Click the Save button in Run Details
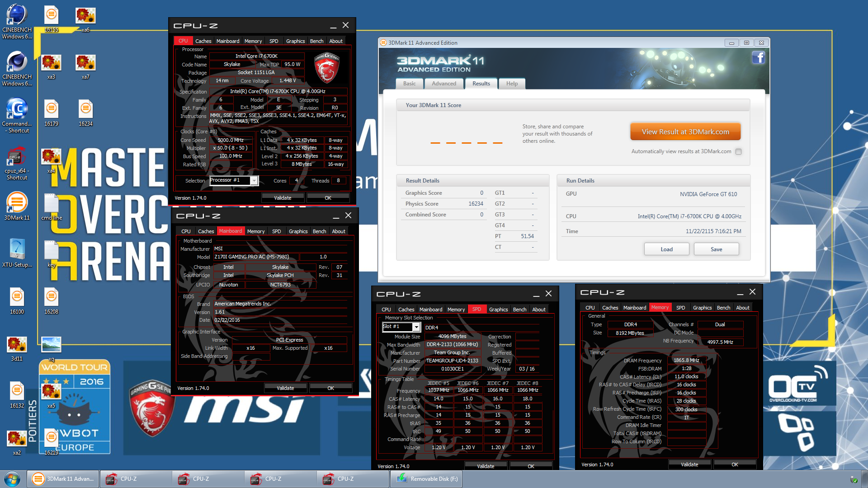The height and width of the screenshot is (488, 868). click(716, 249)
